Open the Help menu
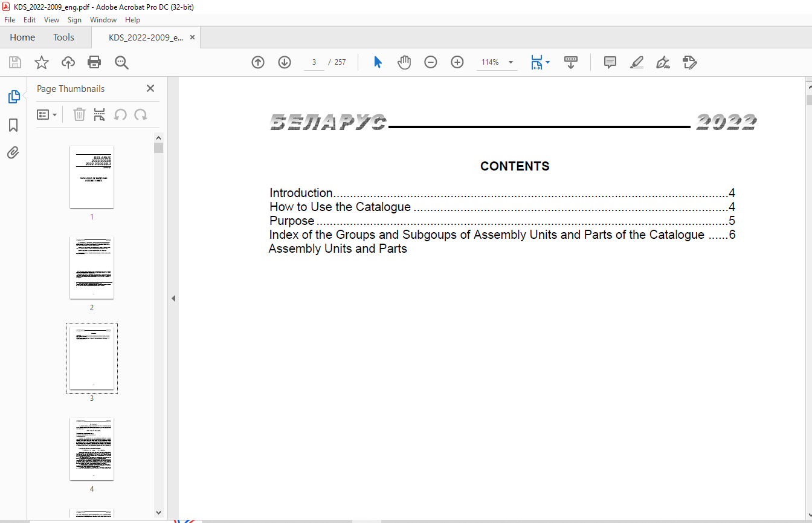Image resolution: width=812 pixels, height=523 pixels. point(132,20)
